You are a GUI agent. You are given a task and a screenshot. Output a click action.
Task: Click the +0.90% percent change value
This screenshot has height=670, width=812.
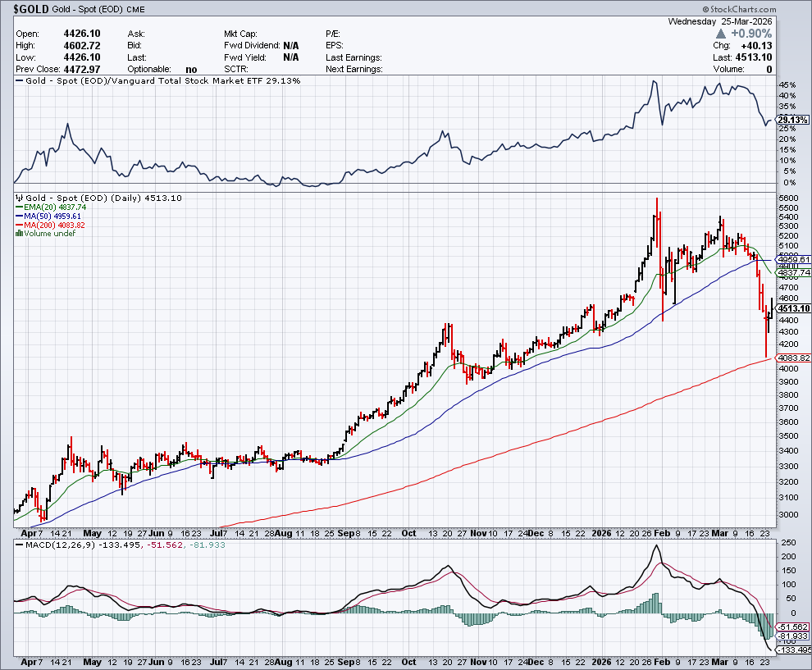click(x=751, y=34)
